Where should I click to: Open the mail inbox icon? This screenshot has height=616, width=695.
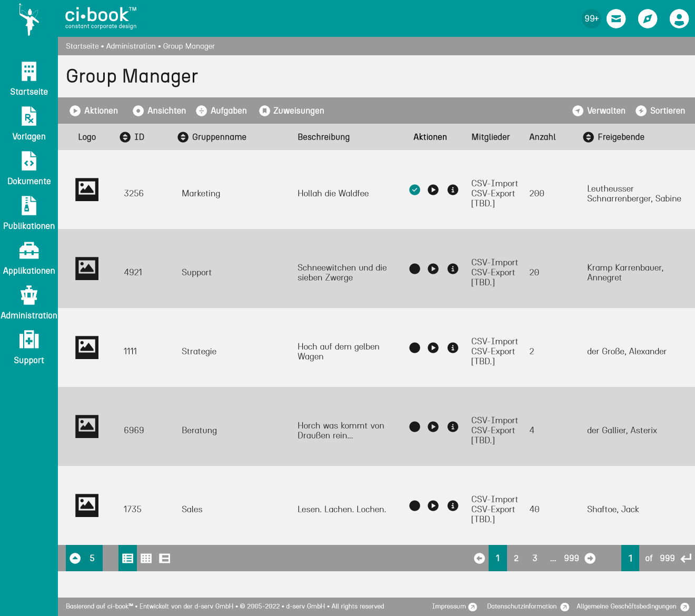point(616,19)
